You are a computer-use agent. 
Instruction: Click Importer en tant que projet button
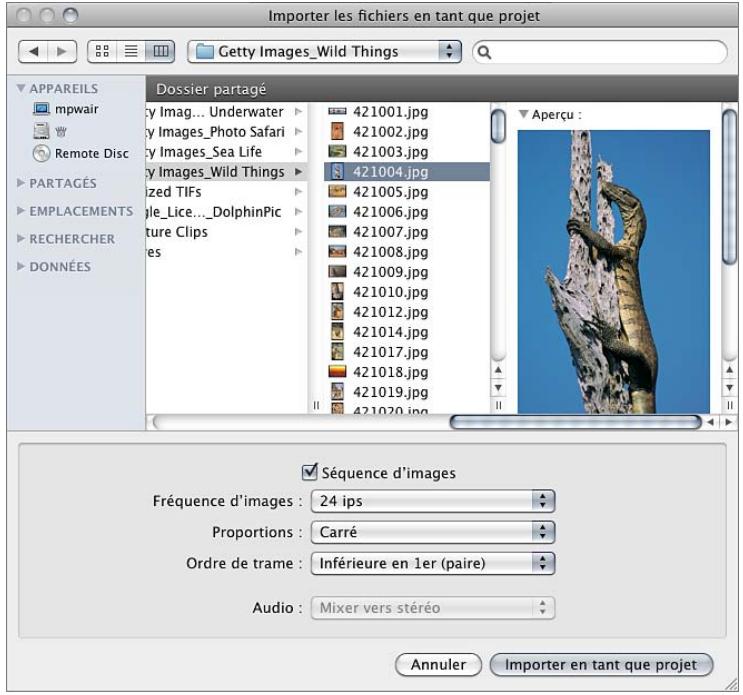pos(601,665)
